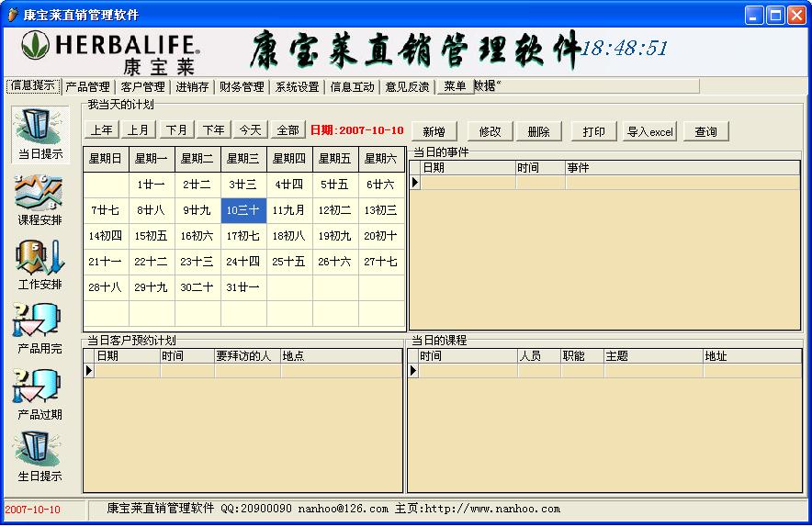Select calendar day 22十二
Image resolution: width=812 pixels, height=527 pixels.
pos(152,262)
